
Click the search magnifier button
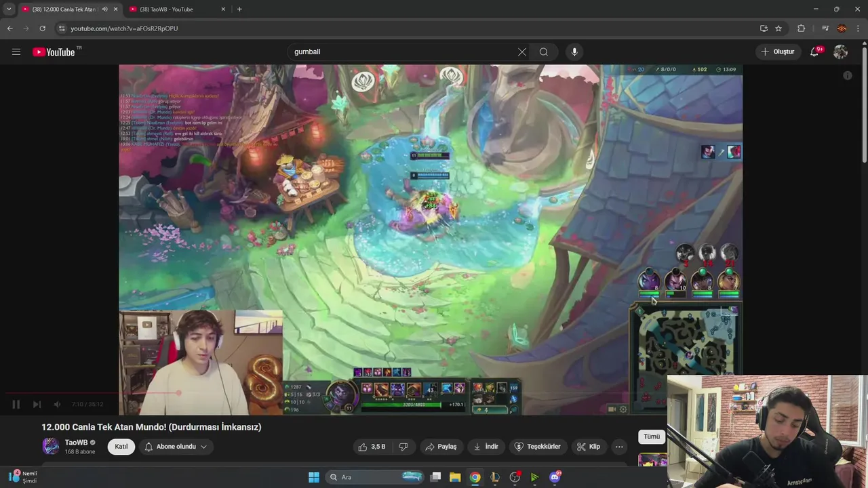click(544, 52)
